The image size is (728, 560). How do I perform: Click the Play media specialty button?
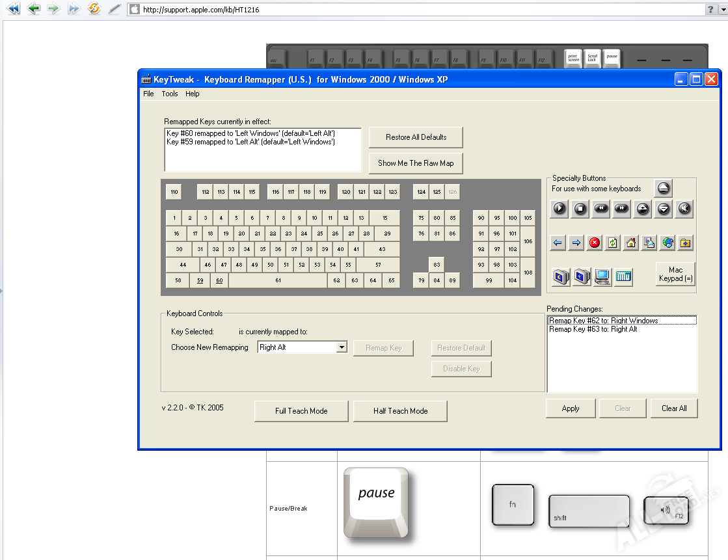[559, 209]
